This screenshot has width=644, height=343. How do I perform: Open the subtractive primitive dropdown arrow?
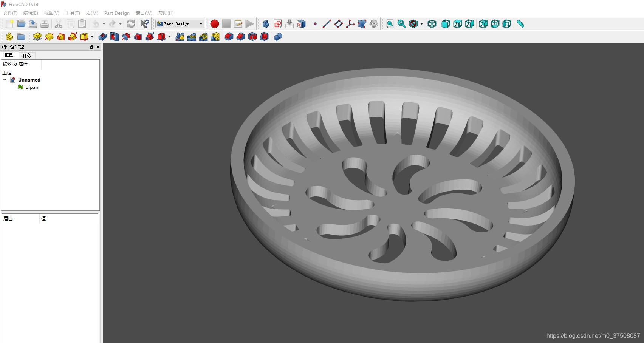(x=169, y=37)
